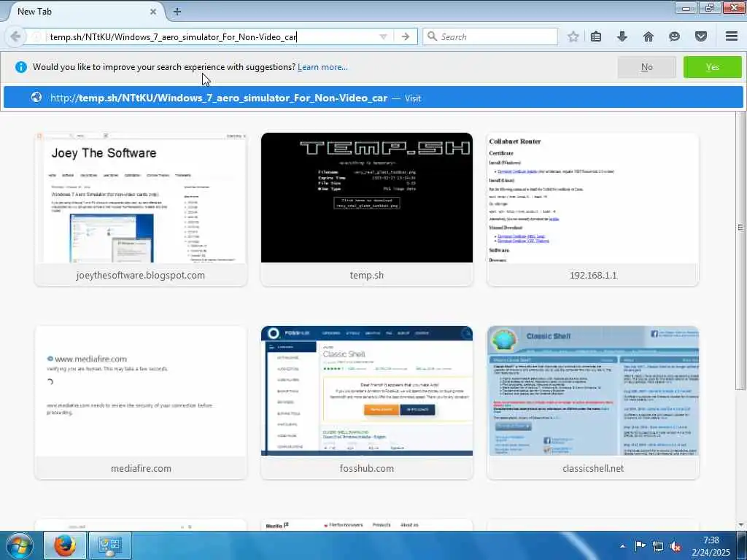Close the New Tab tab
747x560 pixels.
(x=153, y=12)
